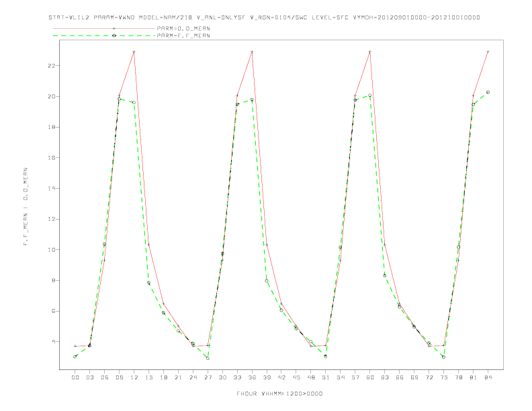Click the vertical axis title F.F_MEAN | O.O_MEAN
Viewport: 532px width, 411px height.
pos(26,207)
